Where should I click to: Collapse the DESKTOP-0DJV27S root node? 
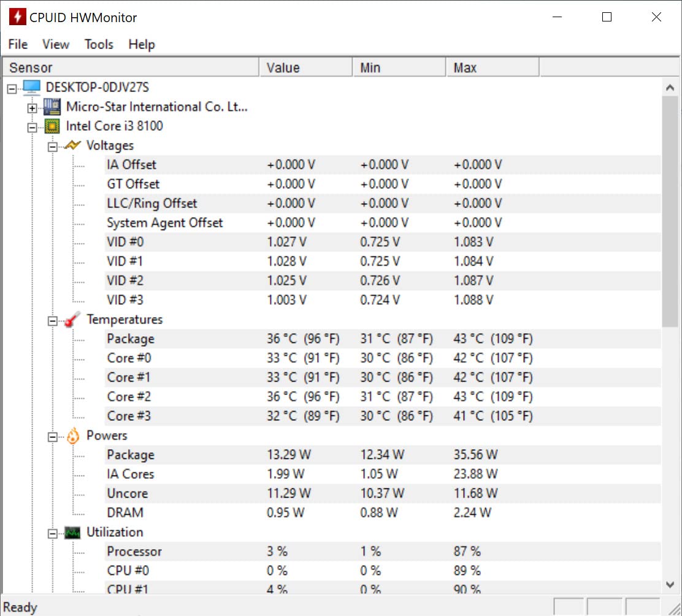pos(12,89)
